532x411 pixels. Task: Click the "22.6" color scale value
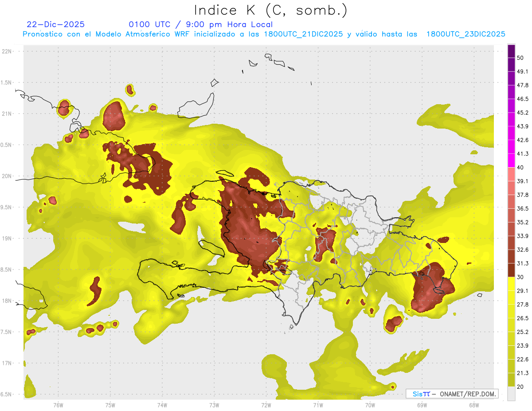523,360
